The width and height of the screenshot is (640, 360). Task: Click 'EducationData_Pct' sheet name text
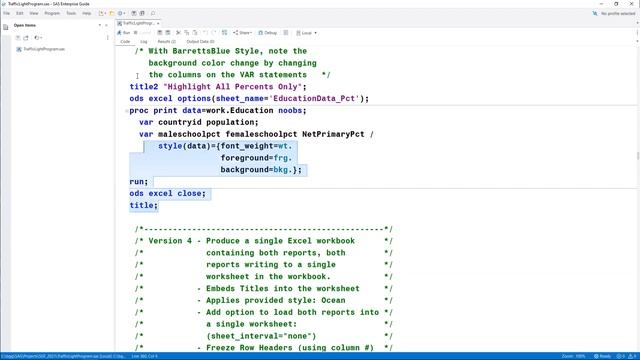pos(314,98)
